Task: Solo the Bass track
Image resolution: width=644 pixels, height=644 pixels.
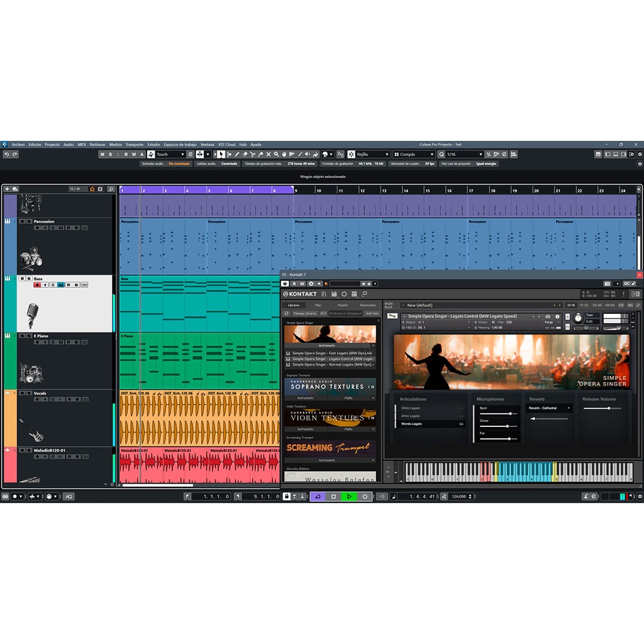Action: pyautogui.click(x=28, y=279)
